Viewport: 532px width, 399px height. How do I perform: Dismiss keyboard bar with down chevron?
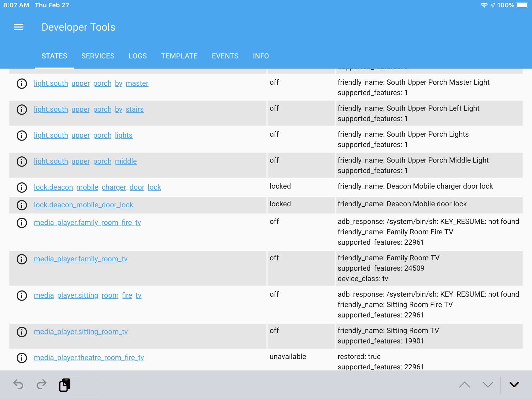tap(514, 384)
